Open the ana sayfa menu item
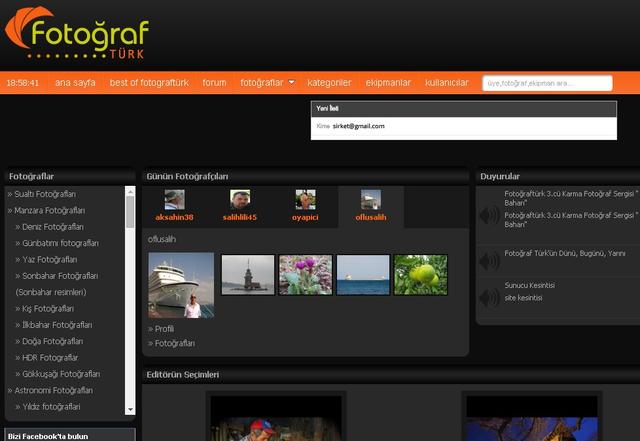This screenshot has width=640, height=441. (75, 83)
